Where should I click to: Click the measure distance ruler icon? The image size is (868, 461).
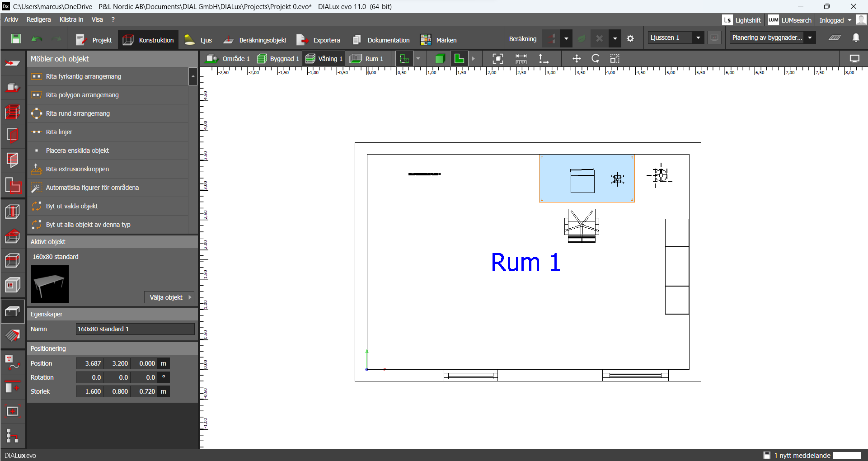point(521,59)
